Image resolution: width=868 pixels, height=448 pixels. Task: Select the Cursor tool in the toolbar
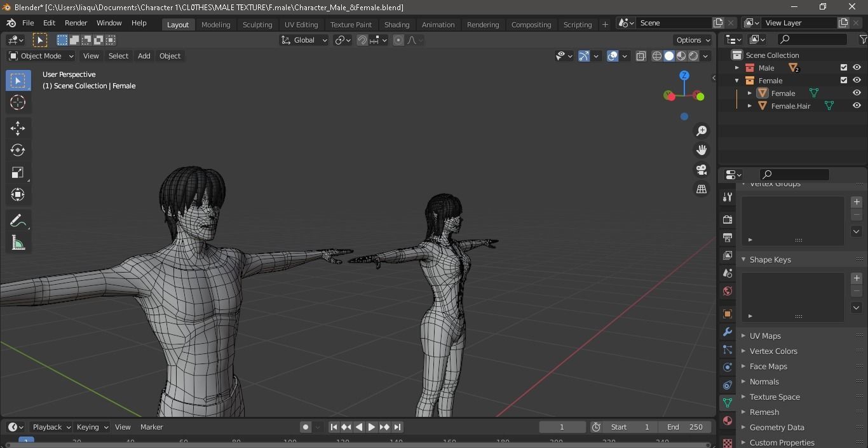point(18,102)
